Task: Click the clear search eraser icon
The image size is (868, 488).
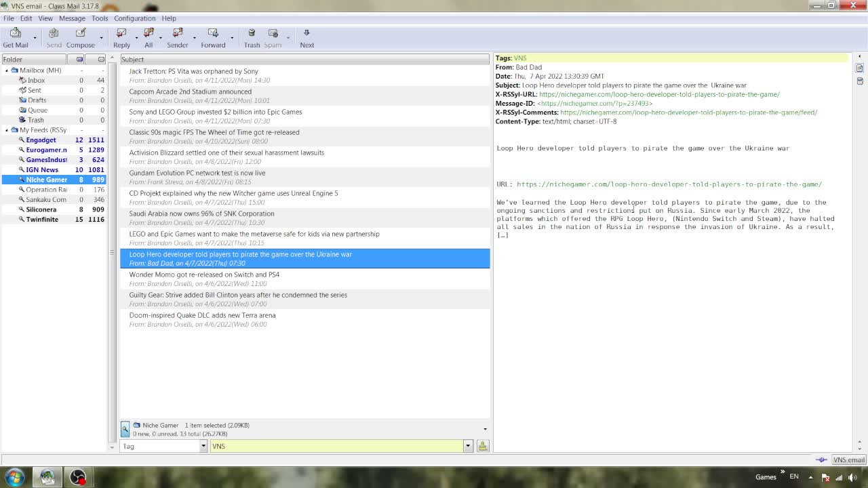Action: coord(482,446)
